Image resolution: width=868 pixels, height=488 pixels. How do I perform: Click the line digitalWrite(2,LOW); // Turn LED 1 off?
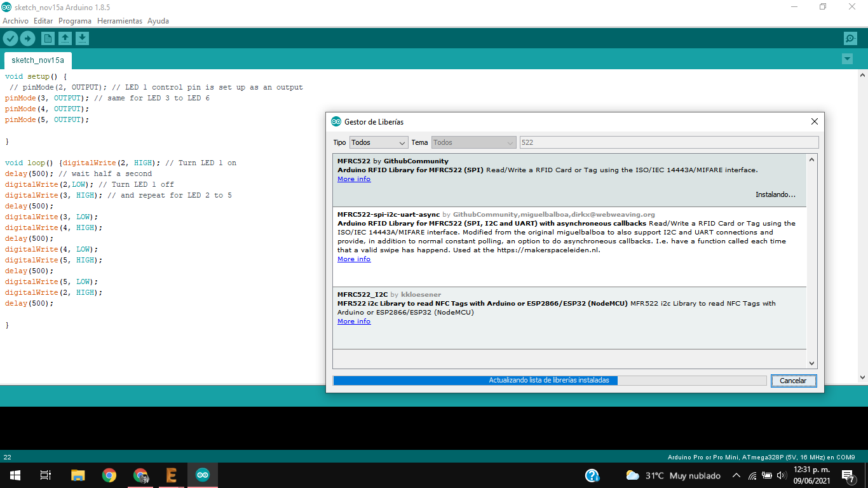click(x=89, y=184)
